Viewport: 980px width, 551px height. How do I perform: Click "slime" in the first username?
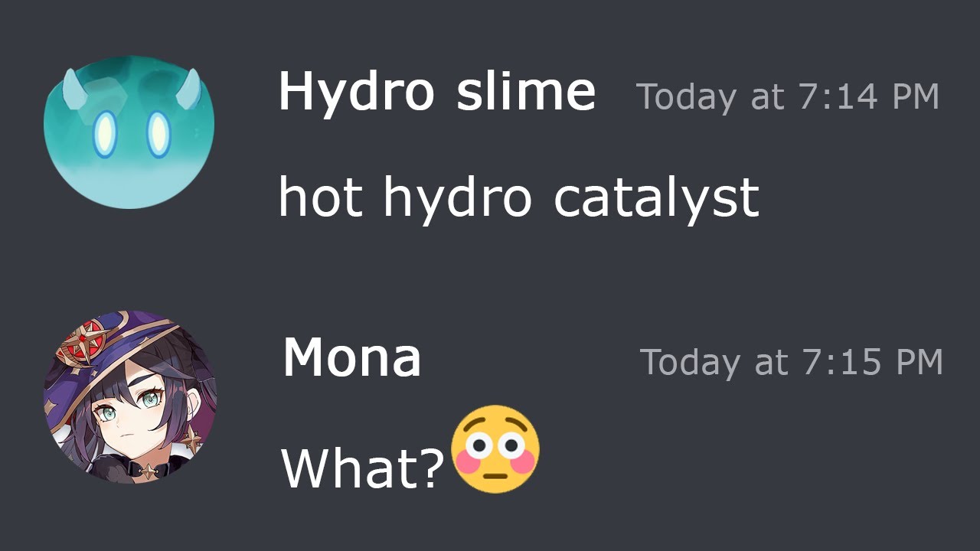pyautogui.click(x=526, y=91)
